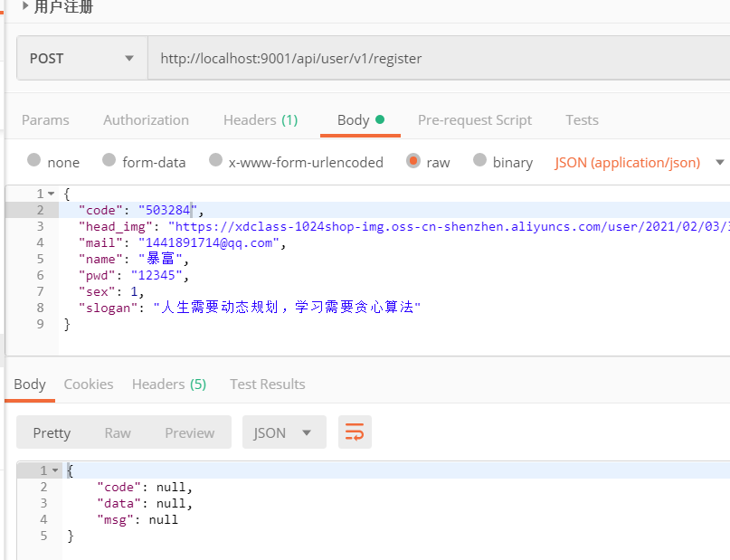View the Test Results tab
The height and width of the screenshot is (560, 730).
(267, 384)
